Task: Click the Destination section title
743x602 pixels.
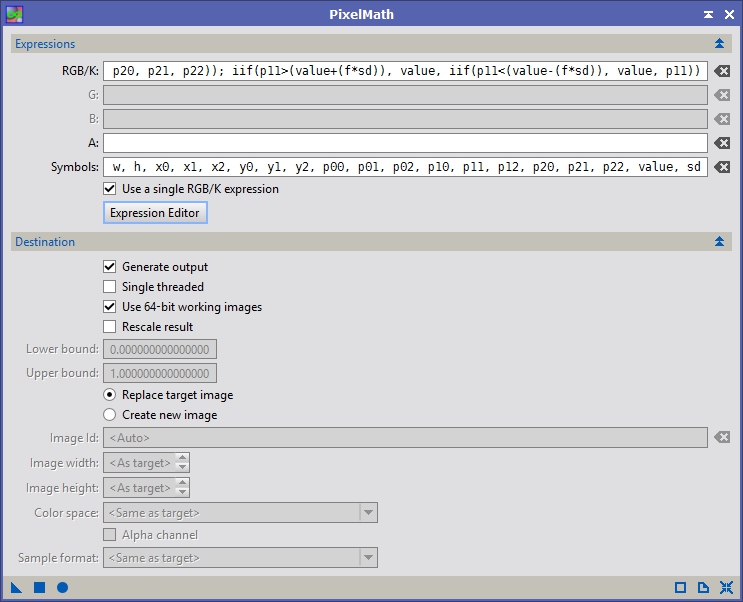Action: pos(45,242)
